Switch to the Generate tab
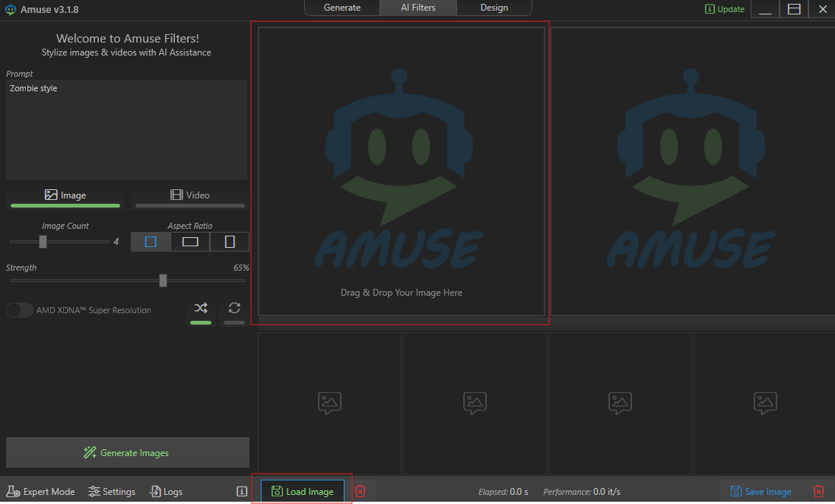Screen dimensions: 835x504 [x=342, y=8]
